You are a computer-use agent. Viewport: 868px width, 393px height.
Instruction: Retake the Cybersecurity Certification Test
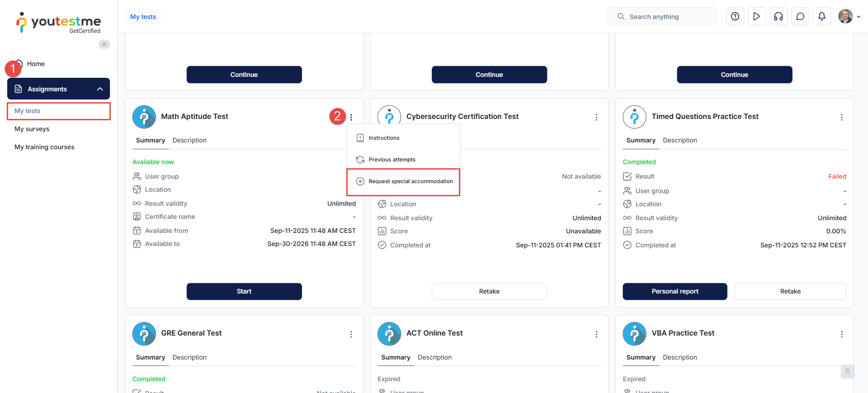(489, 291)
